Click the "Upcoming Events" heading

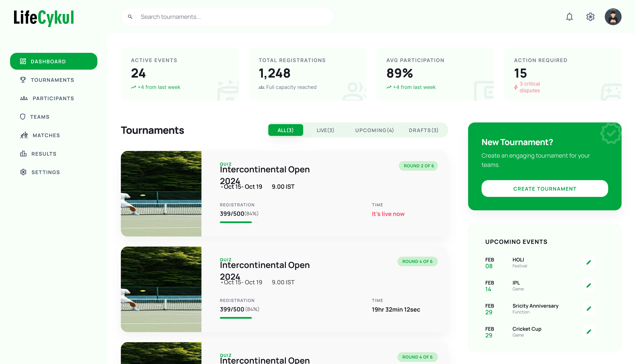click(516, 242)
